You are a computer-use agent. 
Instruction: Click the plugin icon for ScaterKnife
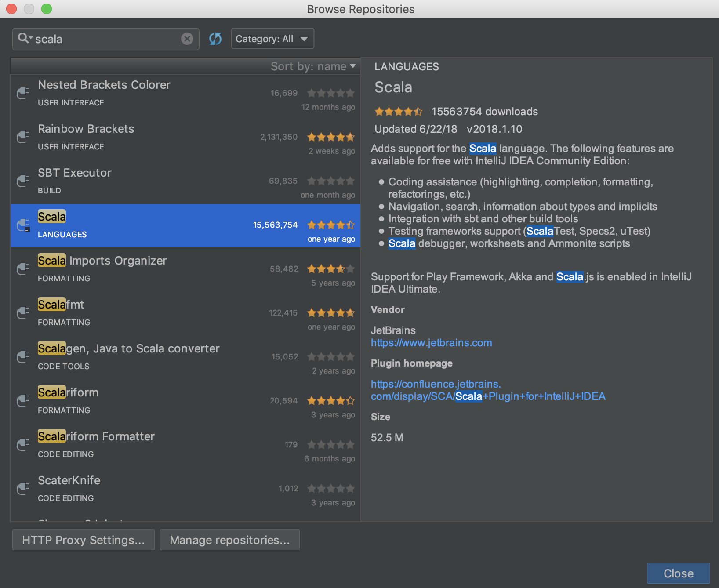pos(23,488)
